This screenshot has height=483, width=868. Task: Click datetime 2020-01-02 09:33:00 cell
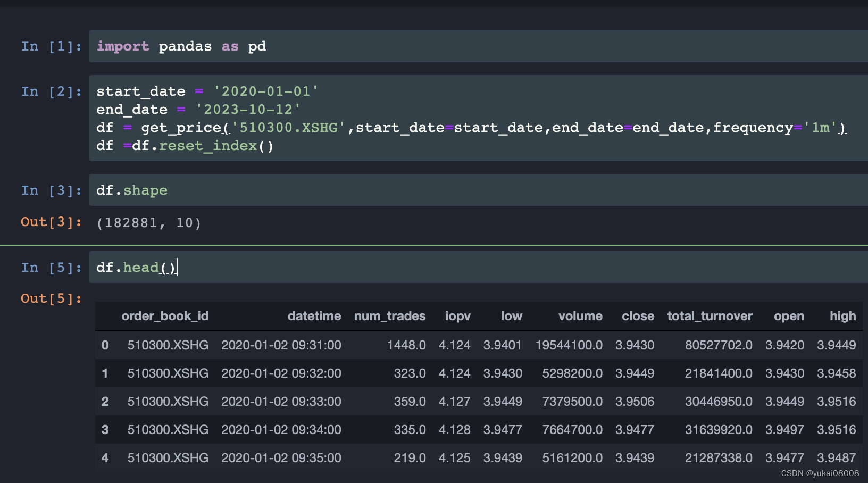click(x=281, y=402)
